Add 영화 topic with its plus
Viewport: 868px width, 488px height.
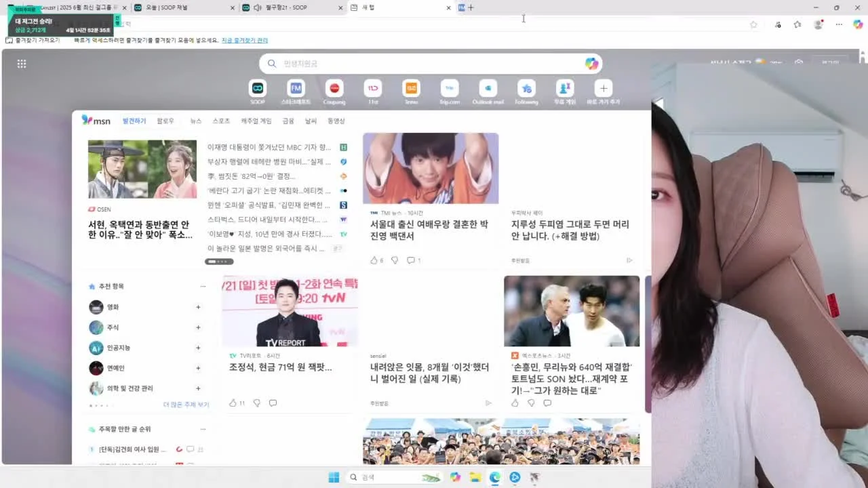pyautogui.click(x=198, y=307)
